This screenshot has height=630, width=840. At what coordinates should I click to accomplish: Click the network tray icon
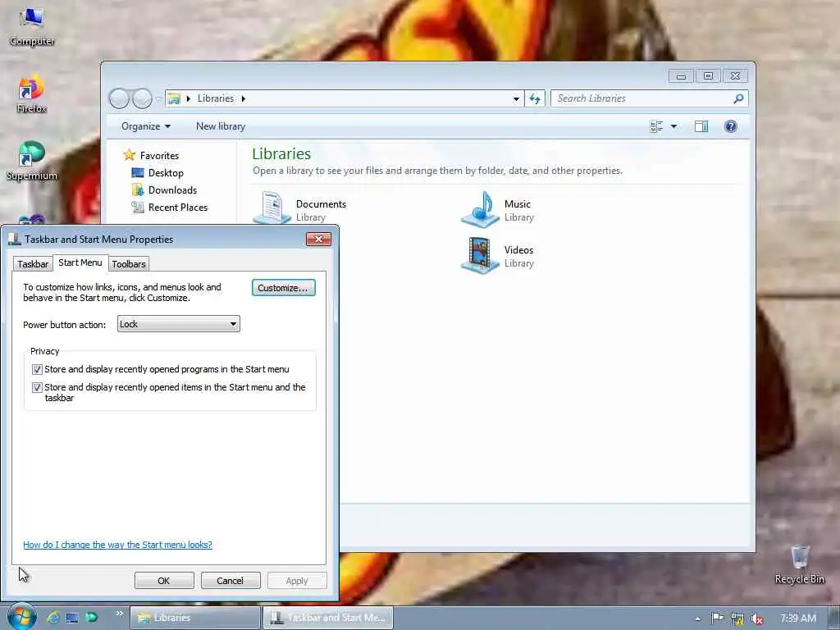click(x=737, y=619)
